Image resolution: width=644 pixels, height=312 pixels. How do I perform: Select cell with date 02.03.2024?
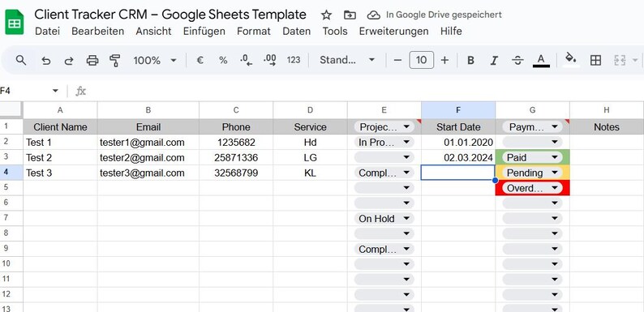point(458,158)
